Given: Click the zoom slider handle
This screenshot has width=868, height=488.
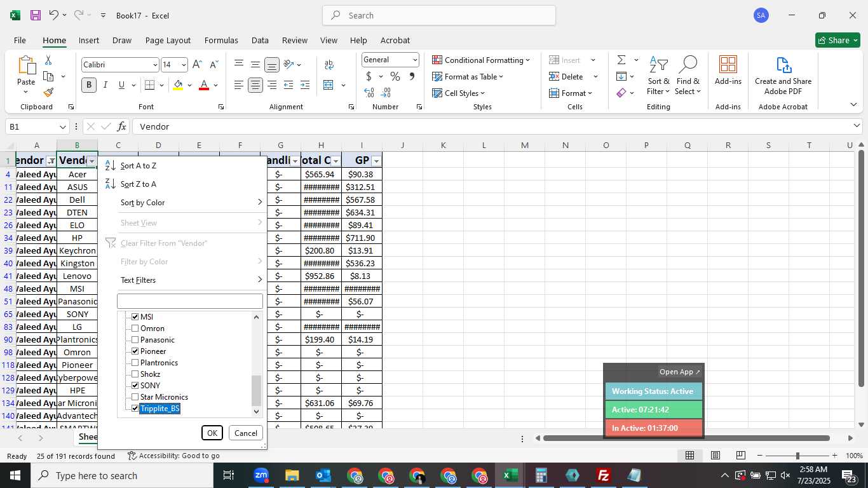Looking at the screenshot, I should pyautogui.click(x=797, y=456).
